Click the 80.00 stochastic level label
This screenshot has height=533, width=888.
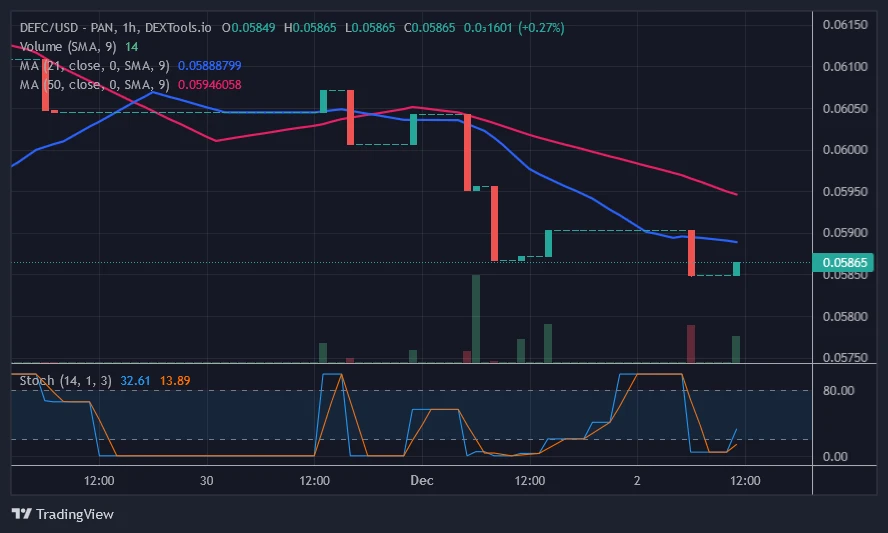[x=839, y=391]
